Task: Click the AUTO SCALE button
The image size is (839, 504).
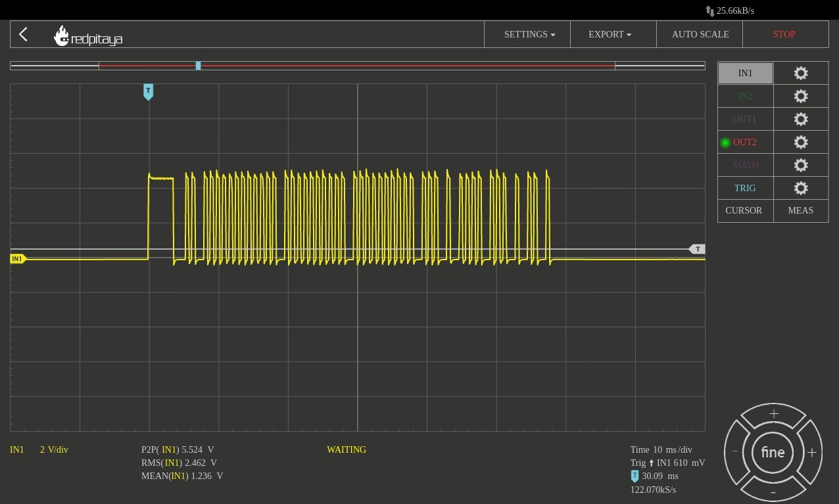Action: [700, 34]
